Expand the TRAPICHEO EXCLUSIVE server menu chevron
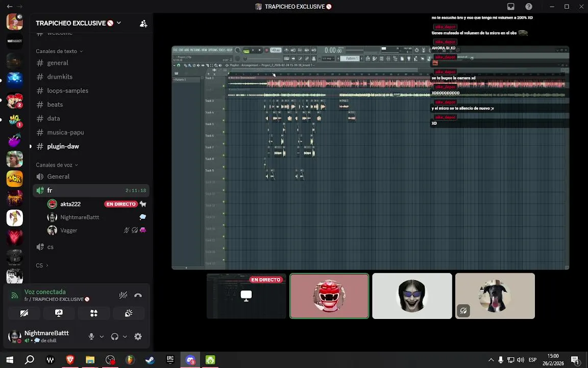This screenshot has width=588, height=368. pyautogui.click(x=119, y=23)
